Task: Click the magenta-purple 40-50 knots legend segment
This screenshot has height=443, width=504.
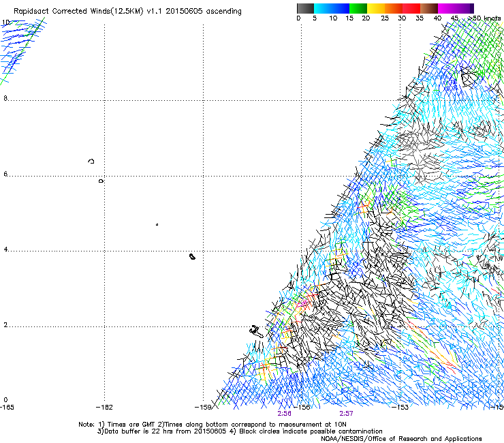Action: click(456, 8)
